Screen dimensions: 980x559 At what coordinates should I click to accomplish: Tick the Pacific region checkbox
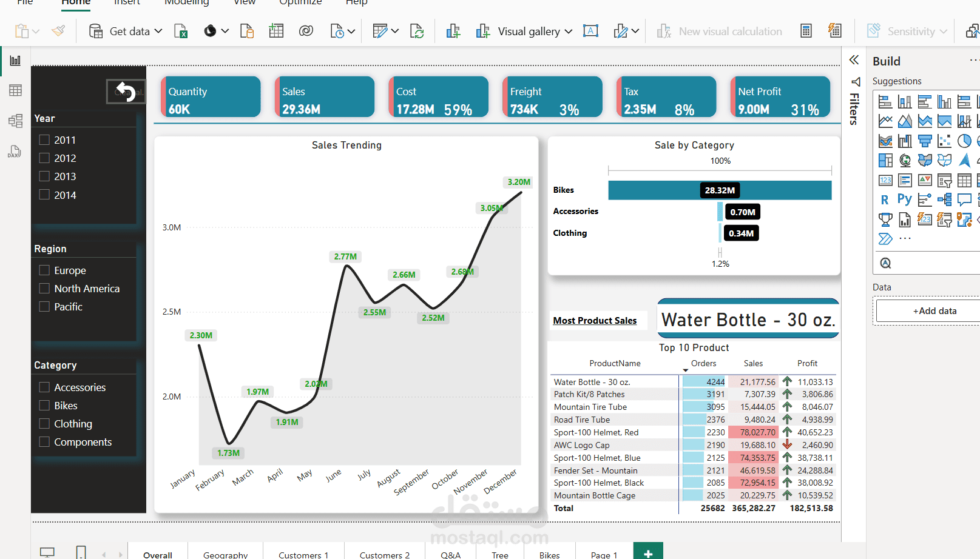pyautogui.click(x=44, y=306)
